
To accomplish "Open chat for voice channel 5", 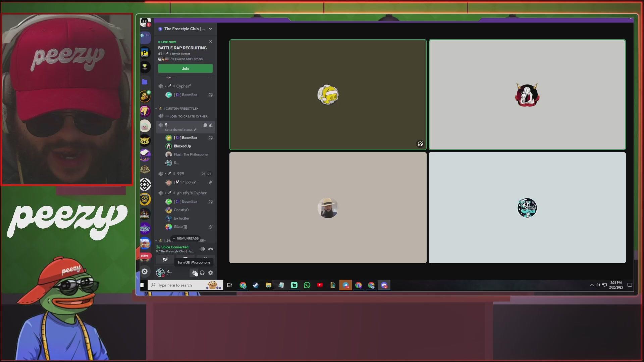I will (x=205, y=125).
